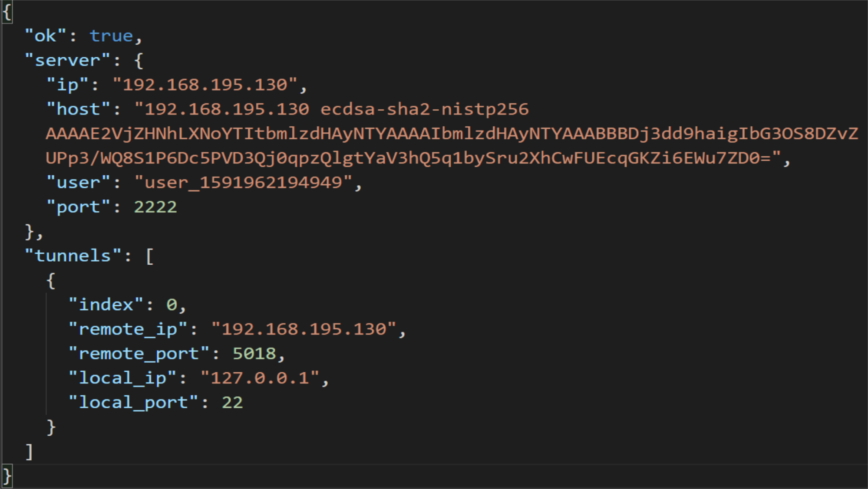This screenshot has height=489, width=868.
Task: Click the ecdsa-sha2-nistp256 text
Action: coord(424,109)
